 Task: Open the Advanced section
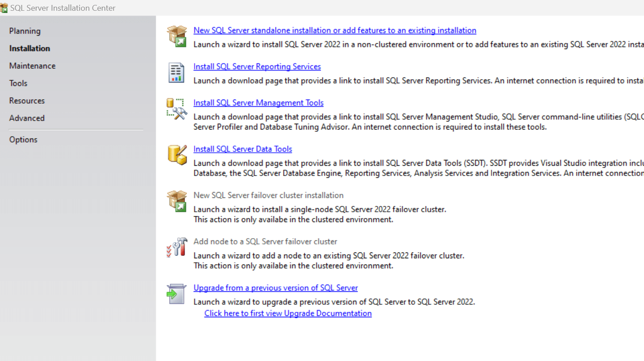coord(27,118)
